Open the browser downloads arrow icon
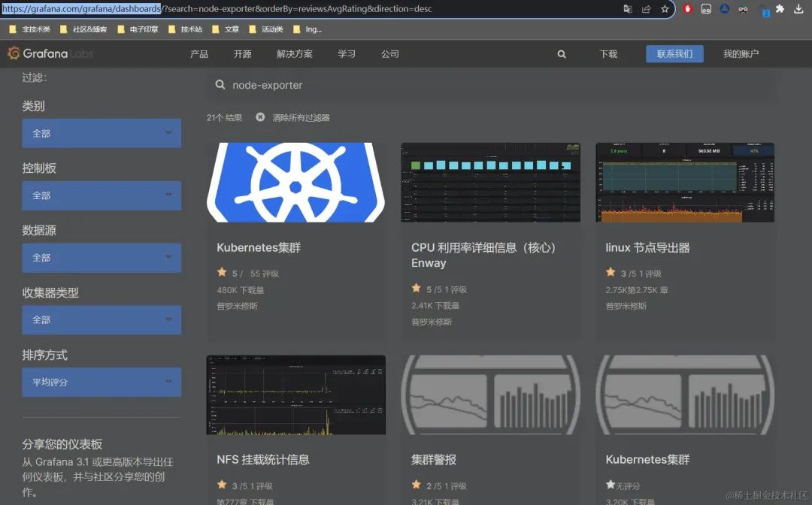 tap(798, 9)
